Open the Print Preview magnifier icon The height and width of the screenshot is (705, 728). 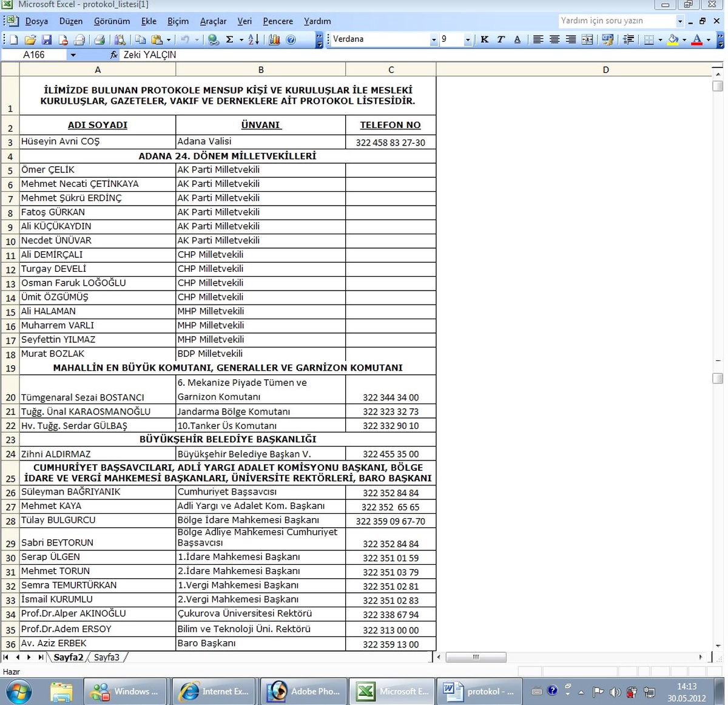pos(120,40)
